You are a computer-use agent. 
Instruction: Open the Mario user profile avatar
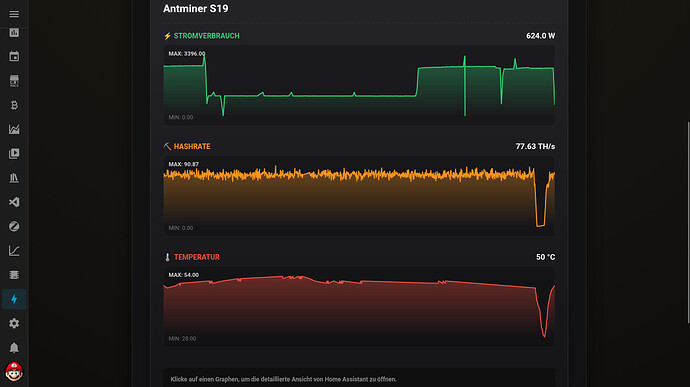pos(14,372)
